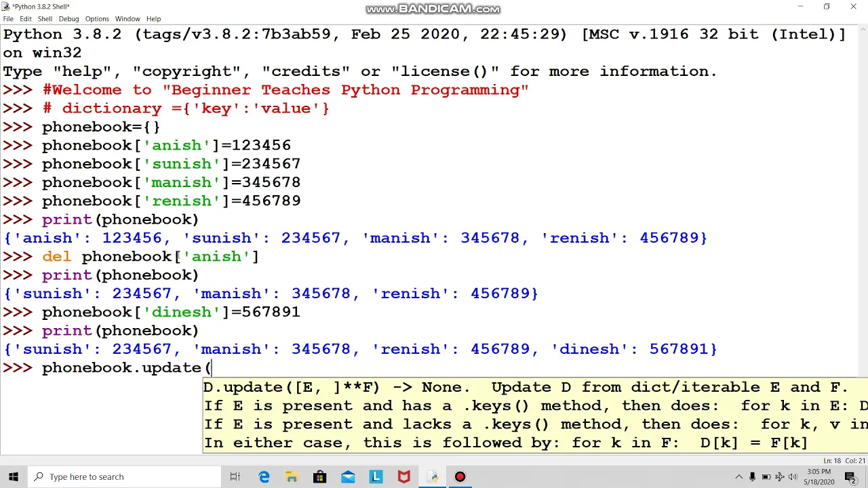
Task: Restore down the Python Shell window
Action: (x=827, y=6)
